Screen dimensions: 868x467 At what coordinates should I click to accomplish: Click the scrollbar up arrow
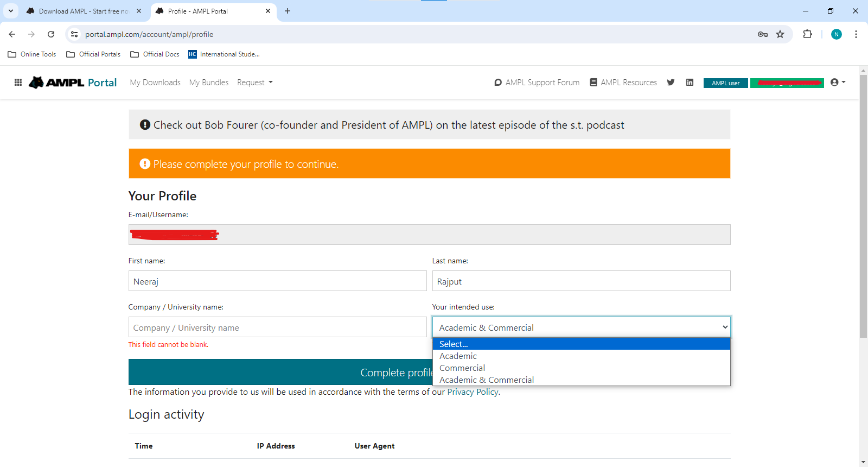click(x=863, y=70)
